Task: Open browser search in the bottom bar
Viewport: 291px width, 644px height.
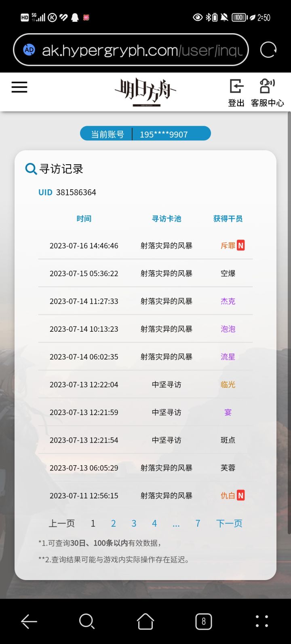Action: click(87, 621)
